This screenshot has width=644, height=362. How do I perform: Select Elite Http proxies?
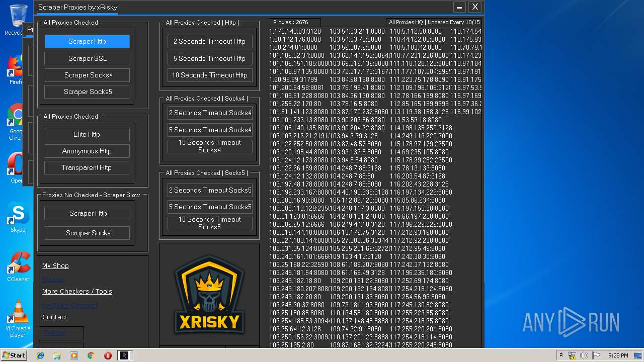coord(87,134)
